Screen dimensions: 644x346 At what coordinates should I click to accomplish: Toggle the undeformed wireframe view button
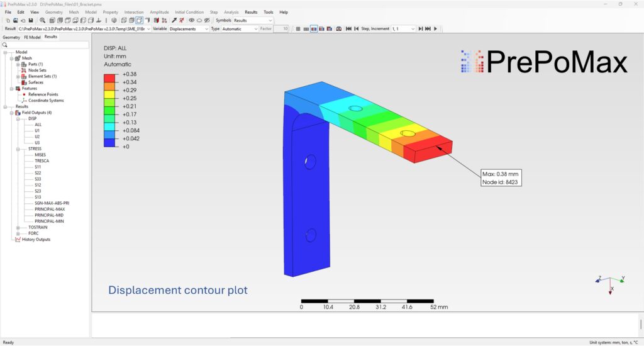point(306,29)
